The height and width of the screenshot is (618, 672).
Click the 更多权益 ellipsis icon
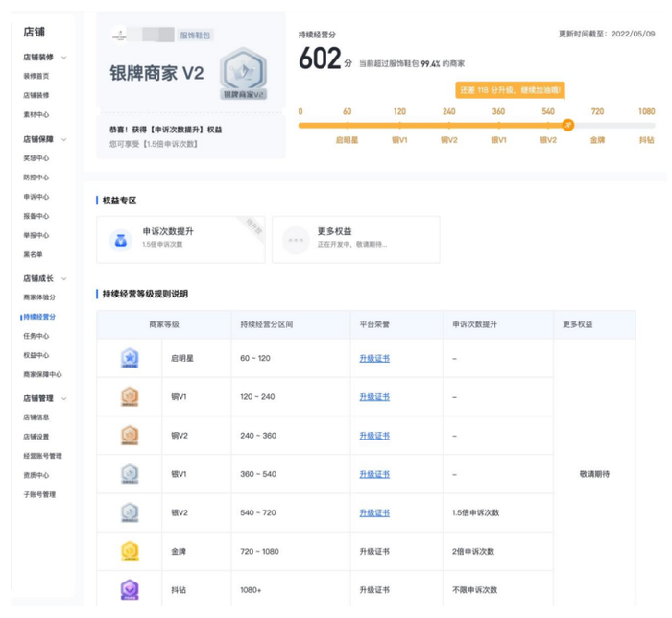(295, 239)
